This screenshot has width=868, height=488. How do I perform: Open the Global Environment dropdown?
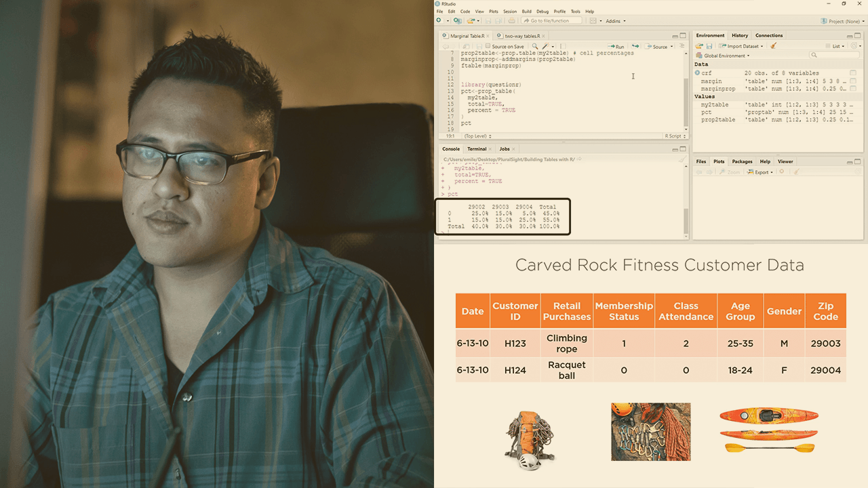point(724,56)
